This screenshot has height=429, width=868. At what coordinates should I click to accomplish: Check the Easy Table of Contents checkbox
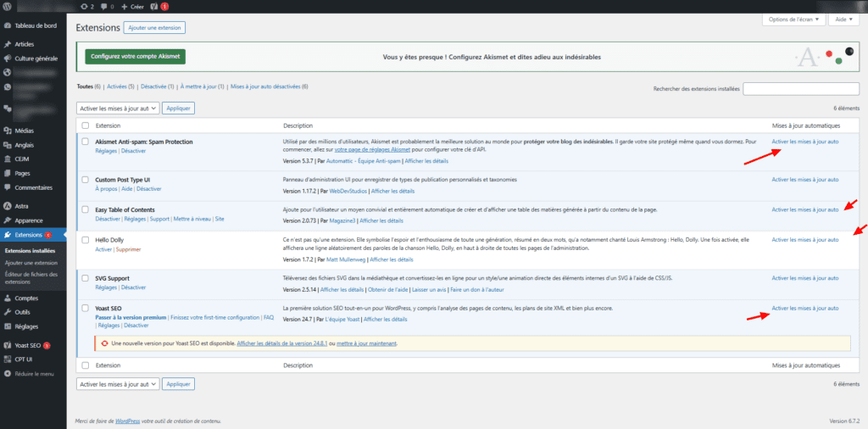[86, 209]
